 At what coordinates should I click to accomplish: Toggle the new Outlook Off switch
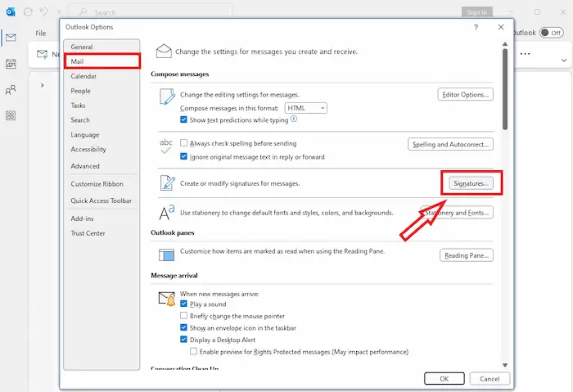click(x=552, y=33)
